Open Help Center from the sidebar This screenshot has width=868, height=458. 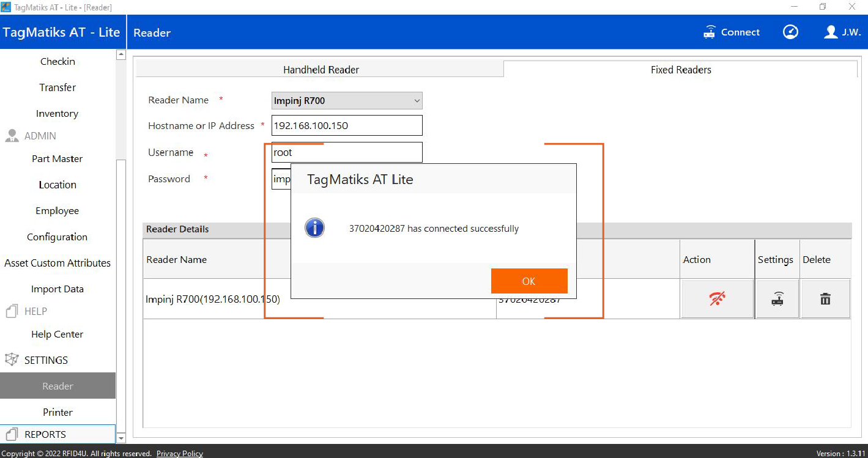57,334
